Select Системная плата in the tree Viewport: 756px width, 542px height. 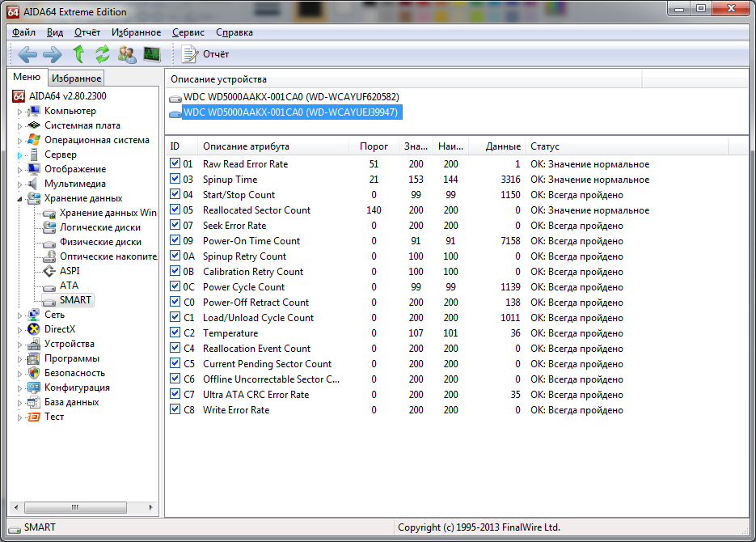click(82, 125)
